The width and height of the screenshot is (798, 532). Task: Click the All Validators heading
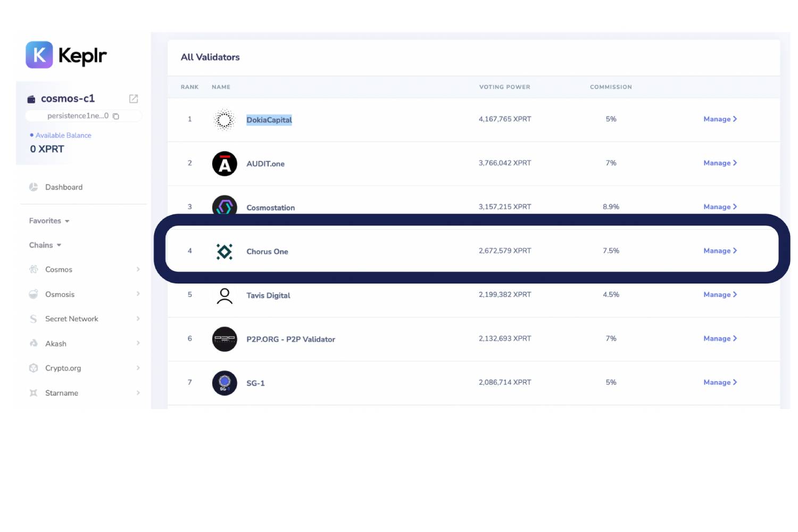(210, 57)
